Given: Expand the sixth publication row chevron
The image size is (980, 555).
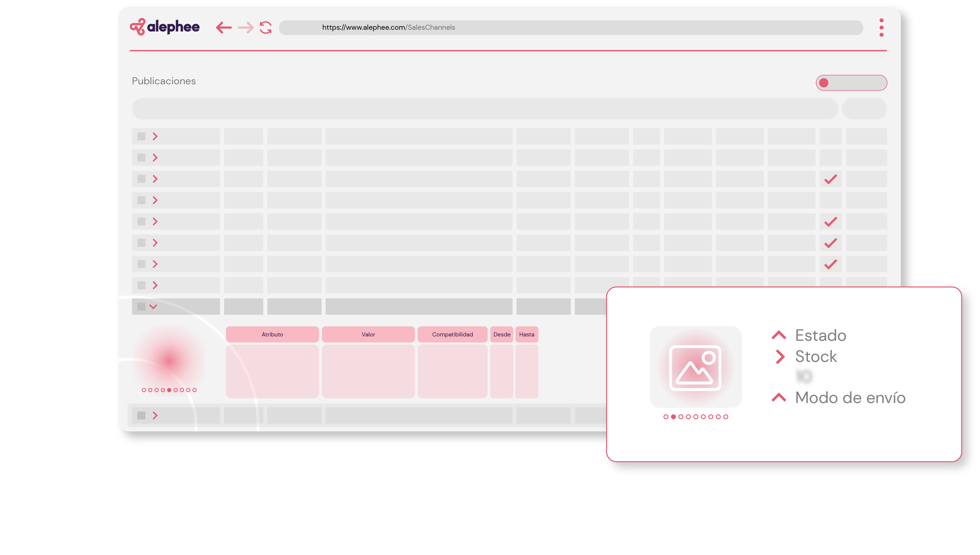Looking at the screenshot, I should tap(155, 243).
